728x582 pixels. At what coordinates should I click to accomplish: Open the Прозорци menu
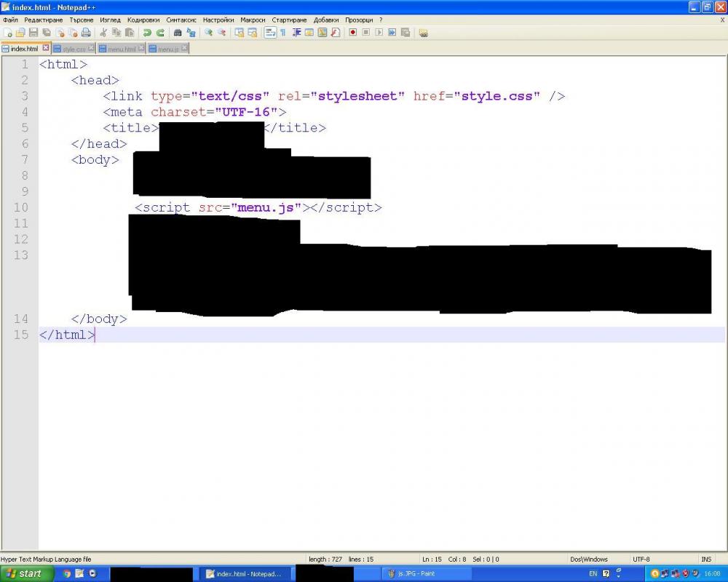coord(359,20)
